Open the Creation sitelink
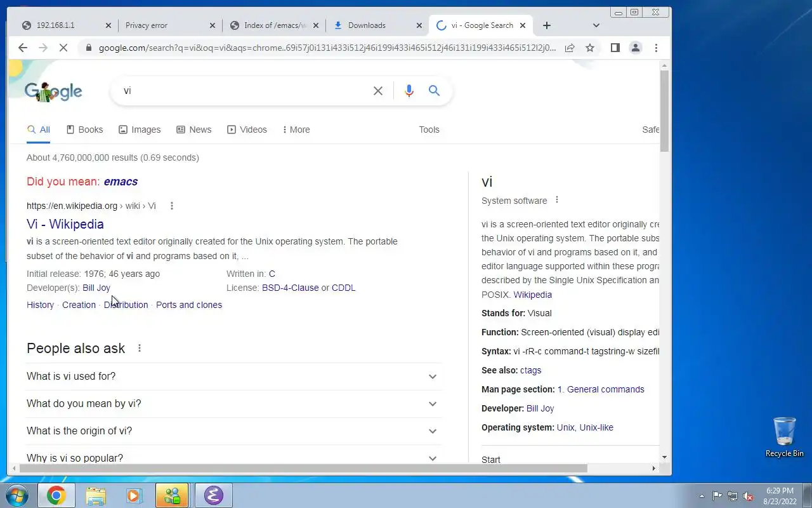This screenshot has width=812, height=508. pyautogui.click(x=79, y=305)
